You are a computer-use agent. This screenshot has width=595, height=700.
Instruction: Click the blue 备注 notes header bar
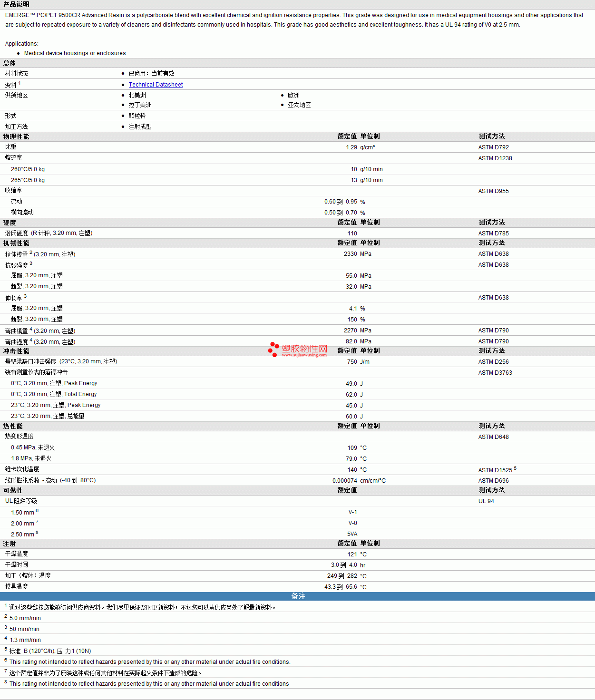click(298, 596)
